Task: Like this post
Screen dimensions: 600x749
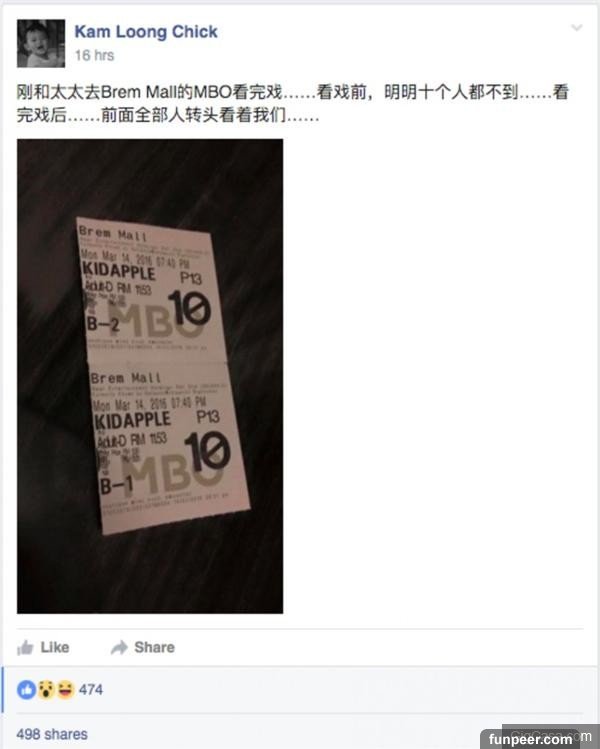Action: point(43,648)
